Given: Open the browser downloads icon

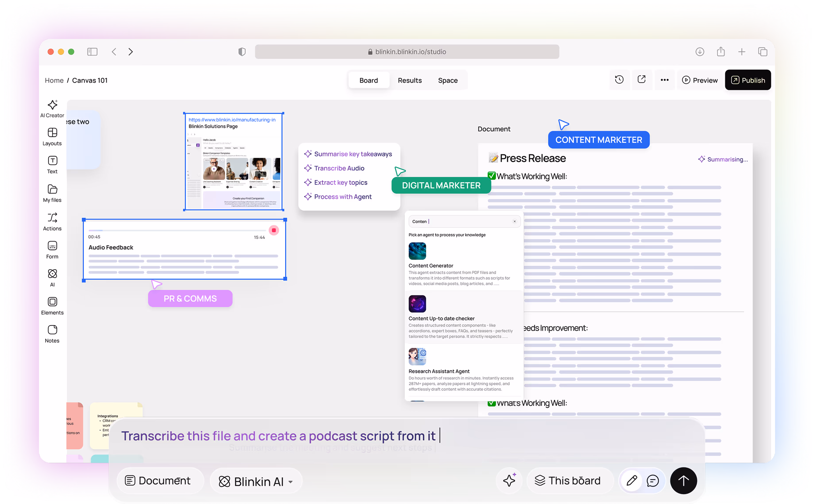Looking at the screenshot, I should pos(700,52).
